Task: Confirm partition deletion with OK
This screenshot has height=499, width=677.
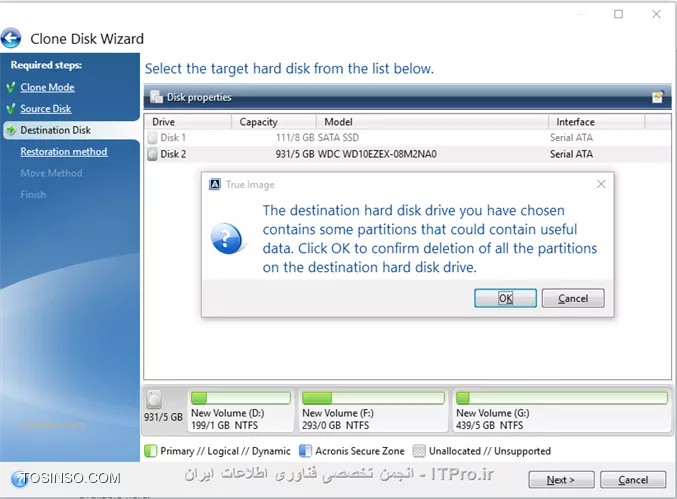Action: pyautogui.click(x=505, y=298)
